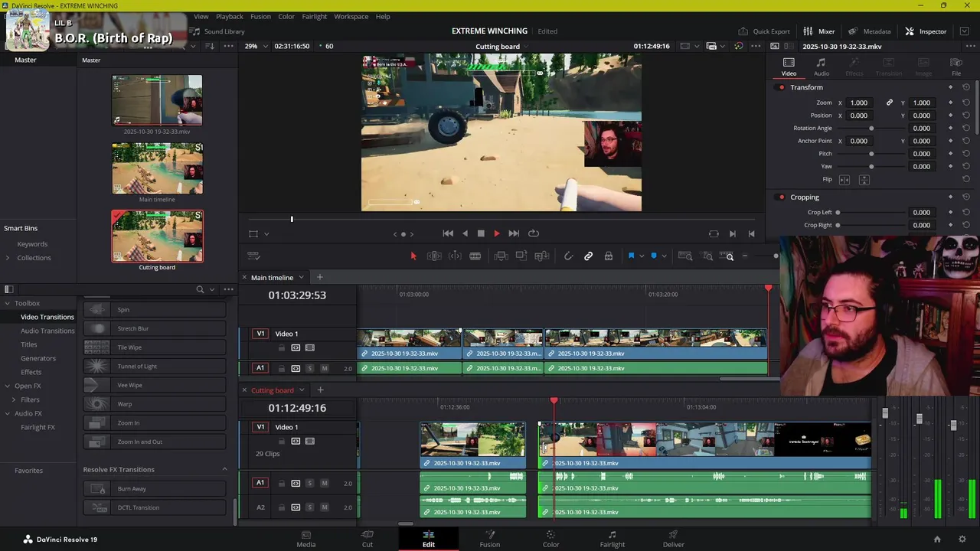Open flag color dropdown arrow
This screenshot has height=551, width=980.
(642, 256)
